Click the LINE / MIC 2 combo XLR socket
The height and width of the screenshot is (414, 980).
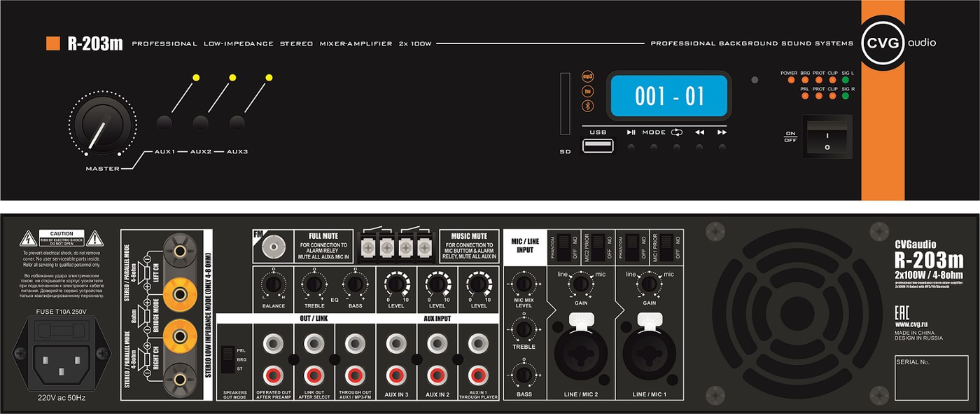[581, 354]
